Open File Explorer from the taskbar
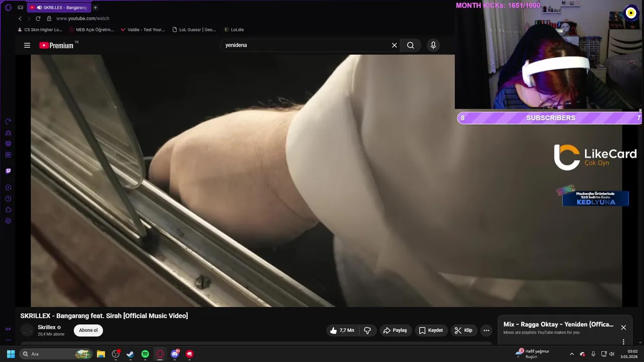This screenshot has width=644, height=362. (x=101, y=354)
